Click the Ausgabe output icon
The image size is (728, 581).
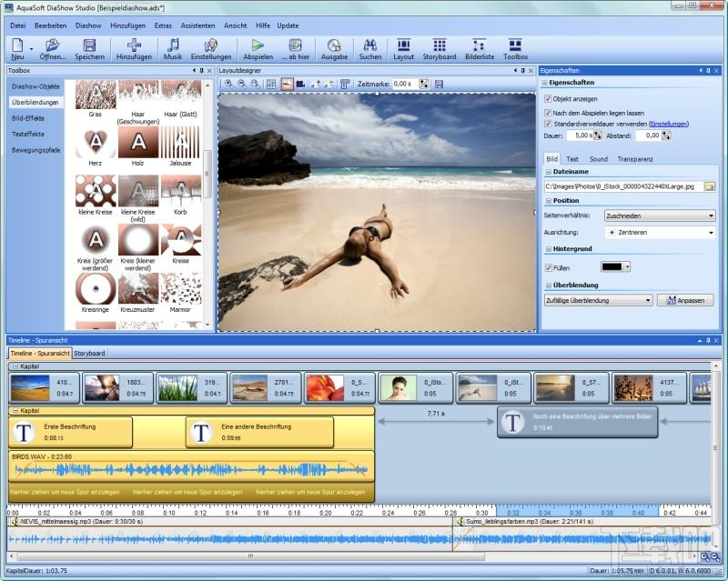point(334,45)
